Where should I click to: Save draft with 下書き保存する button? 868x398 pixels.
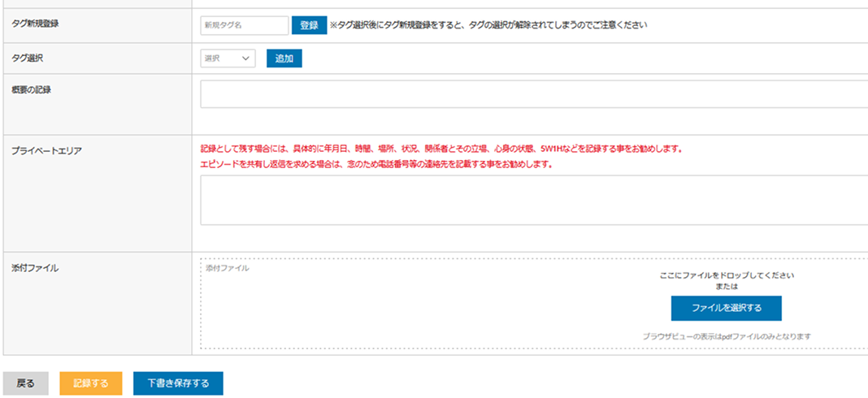point(178,383)
